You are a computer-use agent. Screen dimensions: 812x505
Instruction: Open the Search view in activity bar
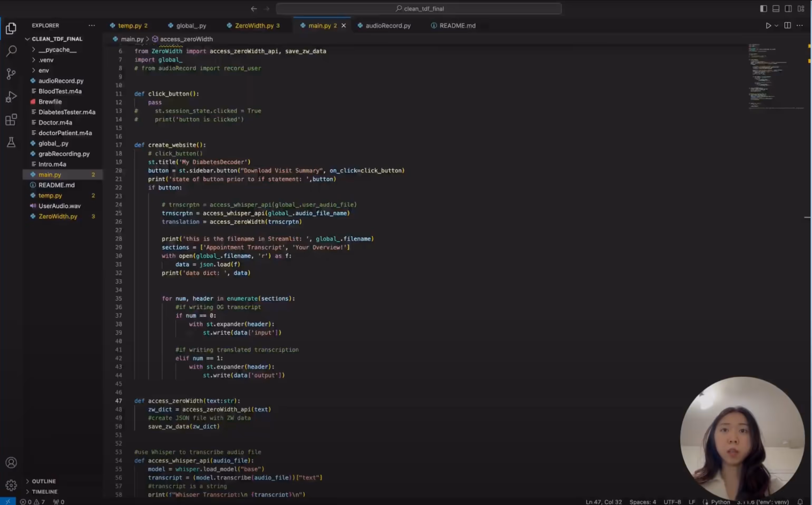(11, 51)
